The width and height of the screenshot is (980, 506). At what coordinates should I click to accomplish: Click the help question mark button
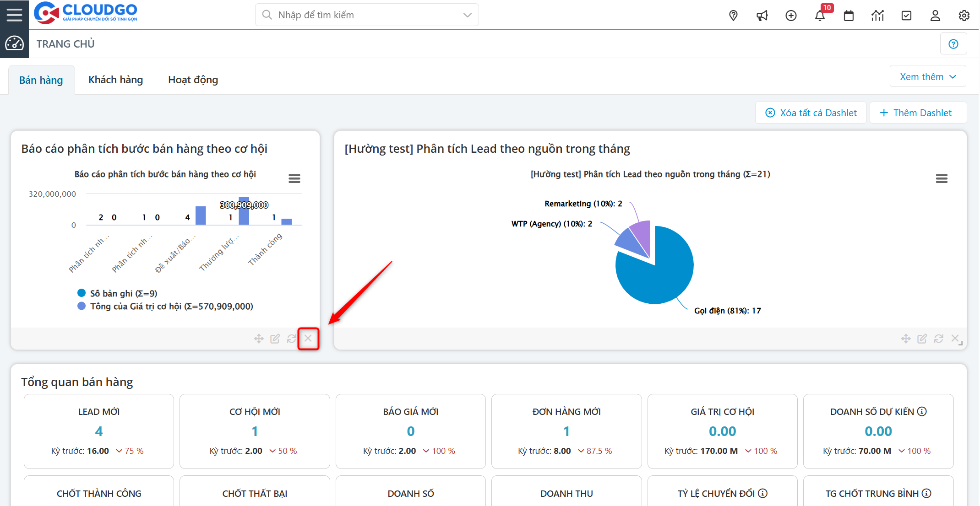coord(953,44)
